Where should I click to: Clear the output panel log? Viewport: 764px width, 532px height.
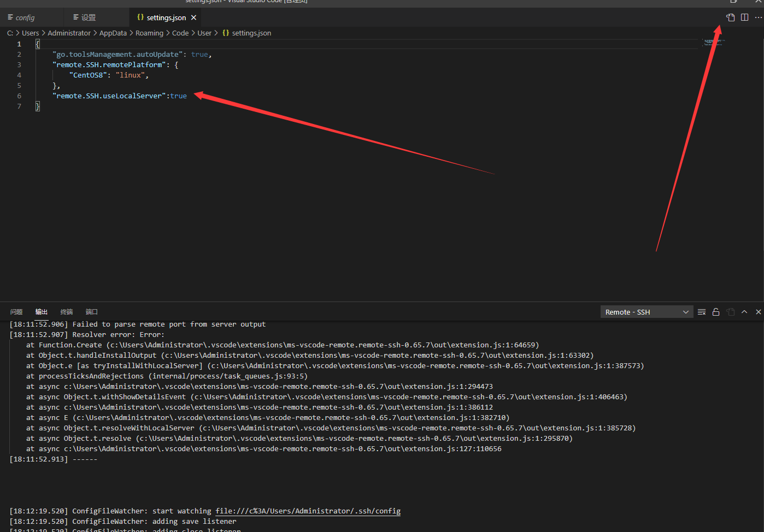tap(702, 312)
